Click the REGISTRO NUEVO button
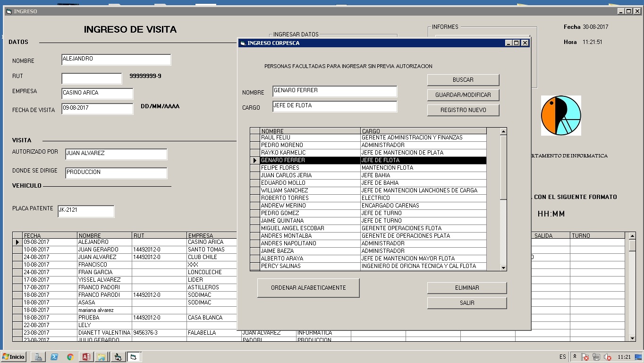Screen dimensions: 644x363 [x=463, y=110]
